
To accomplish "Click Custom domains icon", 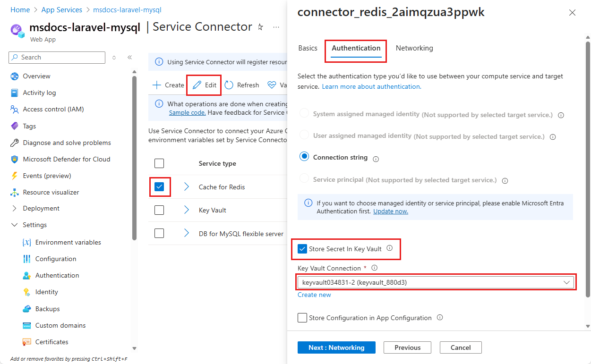I will click(x=26, y=325).
